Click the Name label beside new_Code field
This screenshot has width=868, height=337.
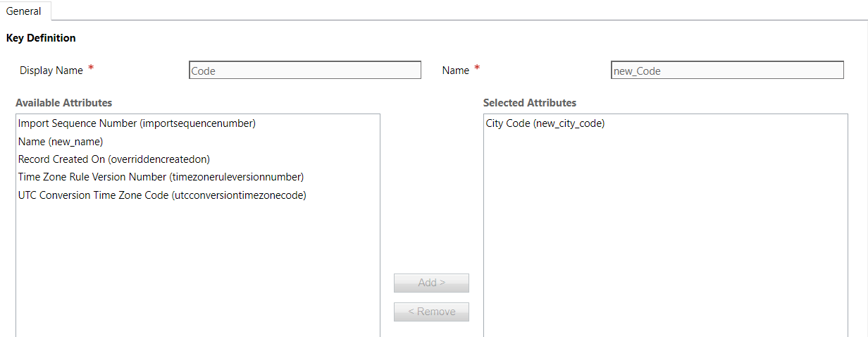(x=455, y=71)
